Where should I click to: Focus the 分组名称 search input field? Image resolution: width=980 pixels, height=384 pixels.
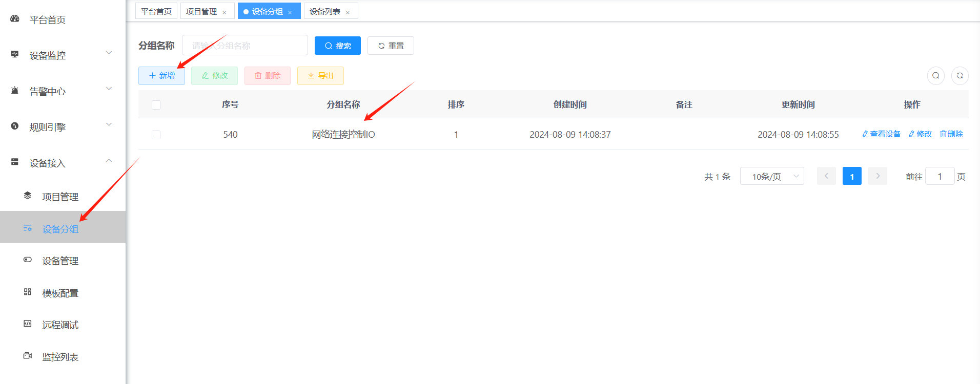[x=245, y=46]
